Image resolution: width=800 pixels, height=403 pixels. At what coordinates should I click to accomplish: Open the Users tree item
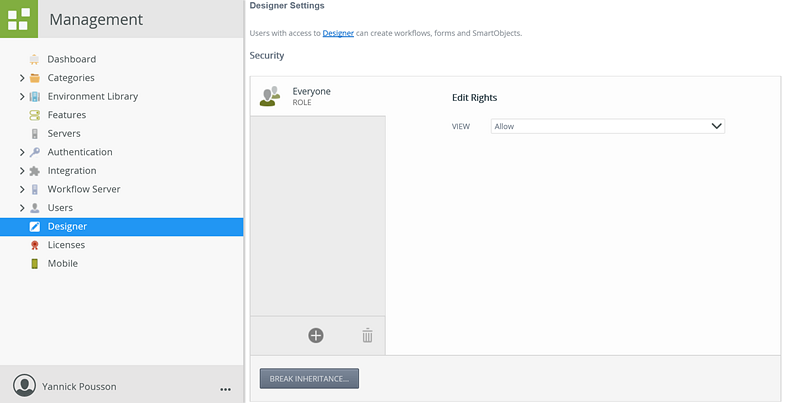[x=60, y=208]
